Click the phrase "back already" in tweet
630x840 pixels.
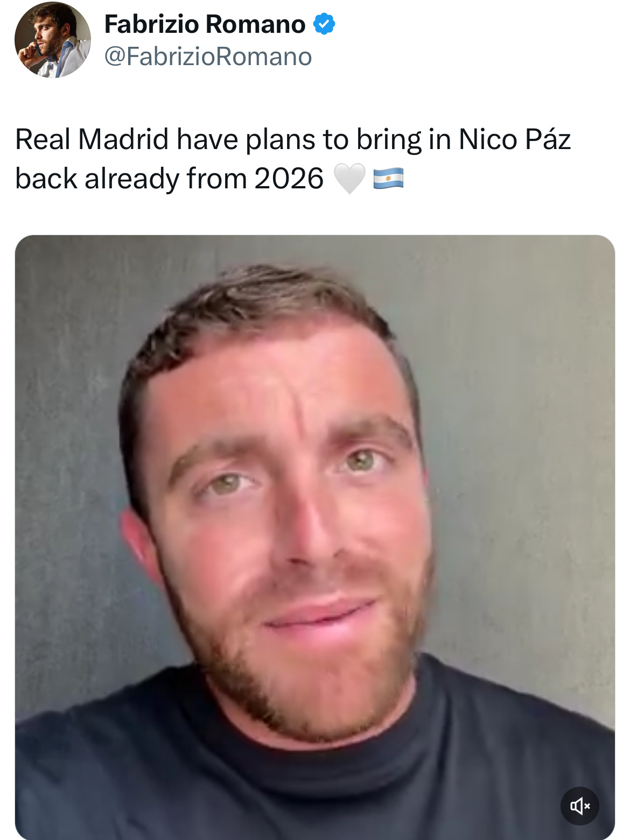[x=97, y=179]
